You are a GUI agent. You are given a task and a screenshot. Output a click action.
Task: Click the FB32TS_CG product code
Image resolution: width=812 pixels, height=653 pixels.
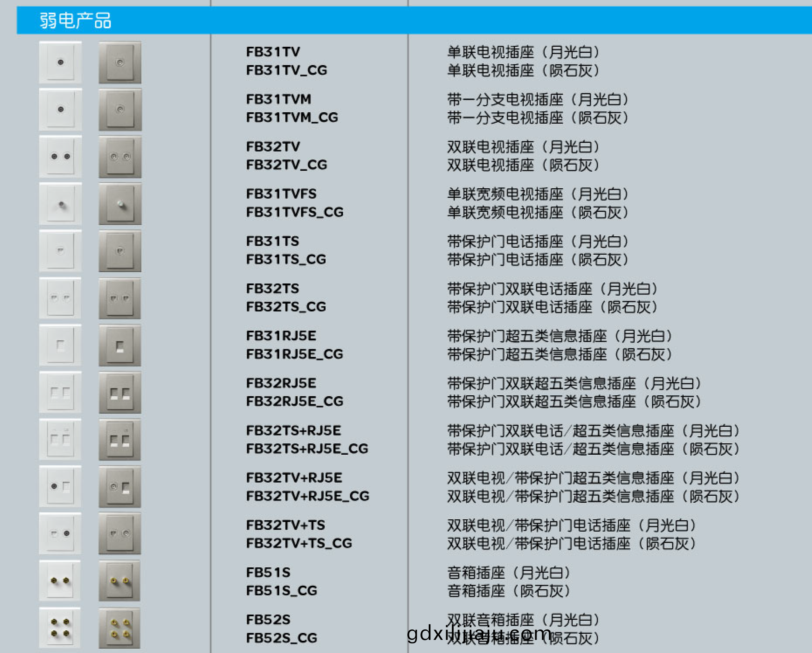(286, 307)
